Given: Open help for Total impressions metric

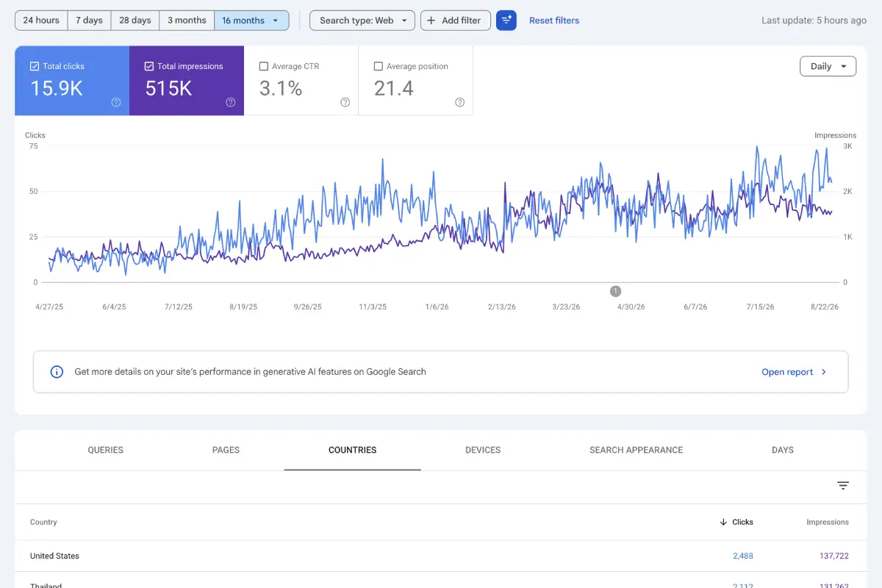Looking at the screenshot, I should click(231, 102).
